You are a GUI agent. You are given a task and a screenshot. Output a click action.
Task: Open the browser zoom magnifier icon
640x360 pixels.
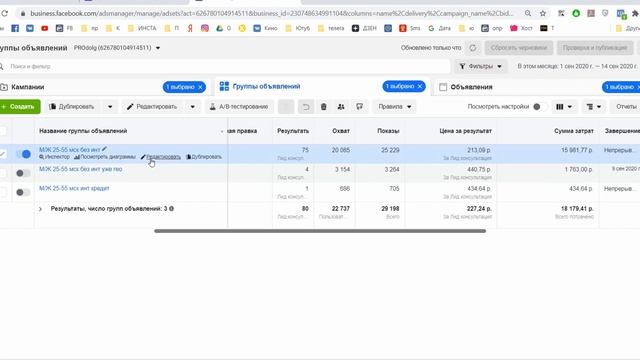click(528, 13)
